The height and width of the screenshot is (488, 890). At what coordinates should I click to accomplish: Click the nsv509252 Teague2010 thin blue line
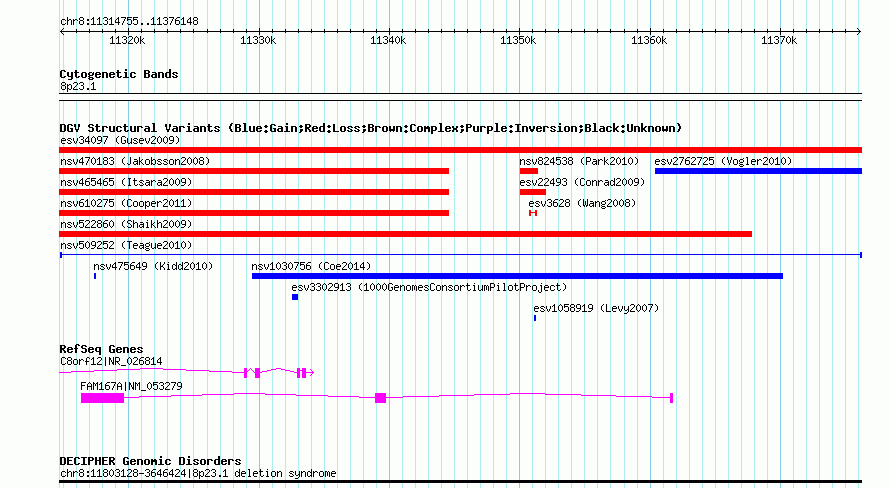click(460, 255)
